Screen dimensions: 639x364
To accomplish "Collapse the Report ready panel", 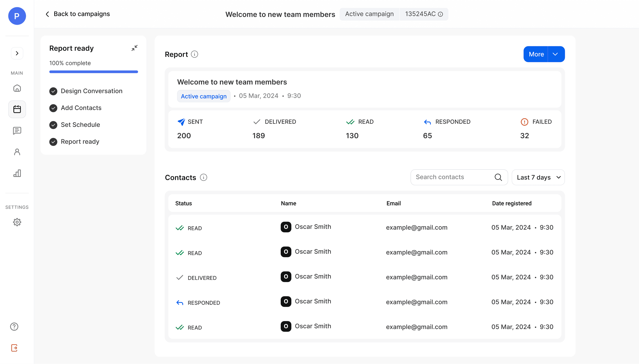I will (134, 48).
